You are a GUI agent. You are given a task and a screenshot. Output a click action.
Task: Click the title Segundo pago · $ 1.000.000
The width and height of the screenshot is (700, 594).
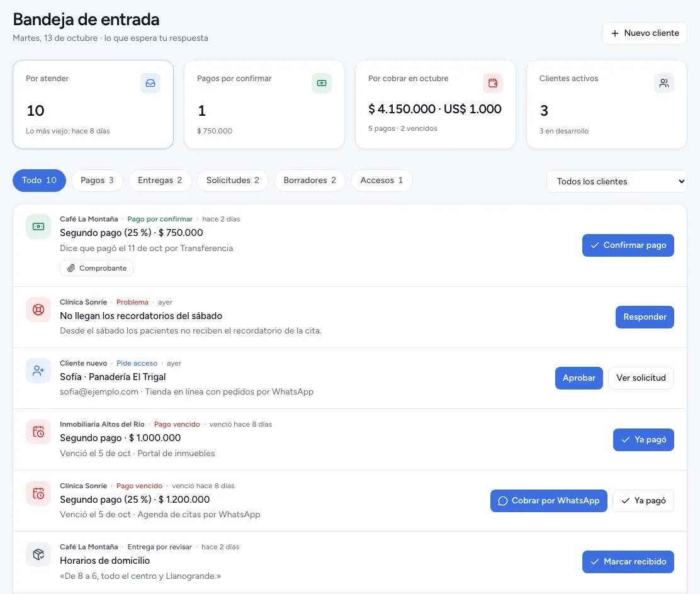pos(120,438)
